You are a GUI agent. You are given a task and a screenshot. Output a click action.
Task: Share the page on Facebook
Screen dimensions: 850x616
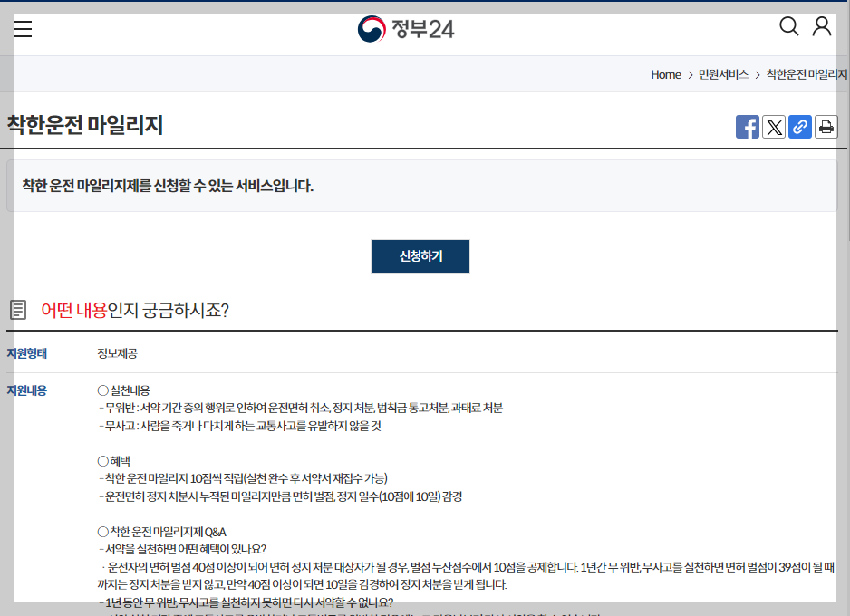point(748,127)
